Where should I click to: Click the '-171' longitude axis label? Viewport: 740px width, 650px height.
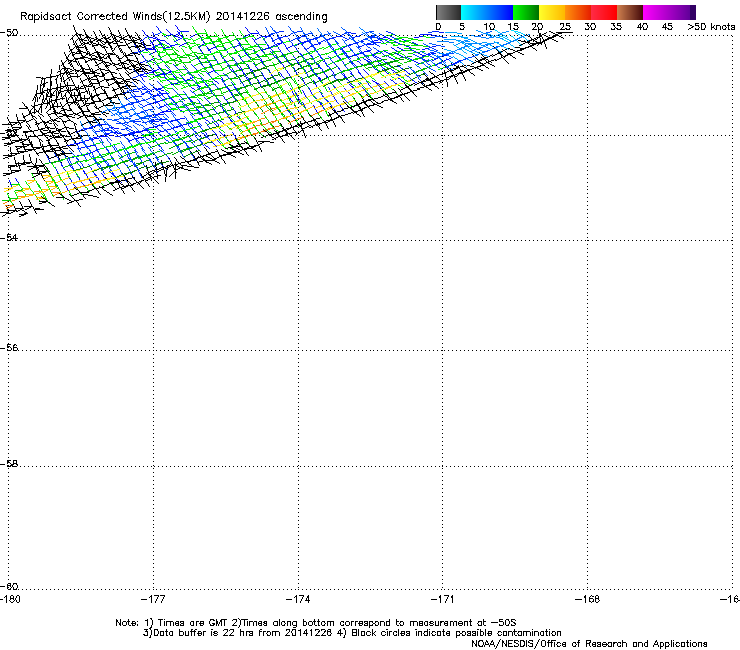(x=443, y=599)
